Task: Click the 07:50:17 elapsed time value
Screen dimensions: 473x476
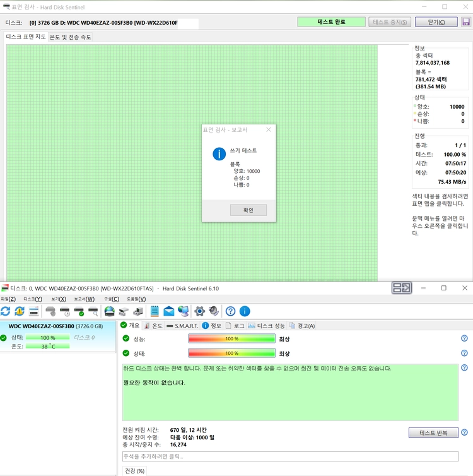Action: tap(456, 164)
